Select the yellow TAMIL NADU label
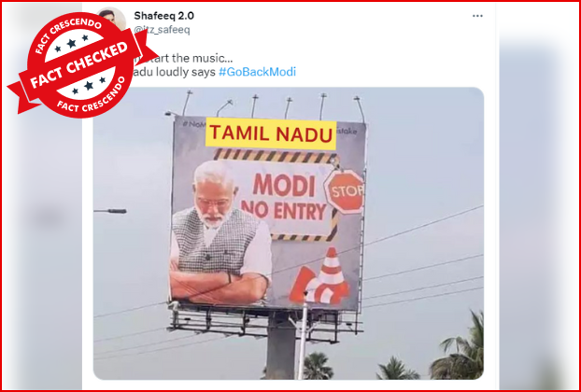 coord(271,133)
